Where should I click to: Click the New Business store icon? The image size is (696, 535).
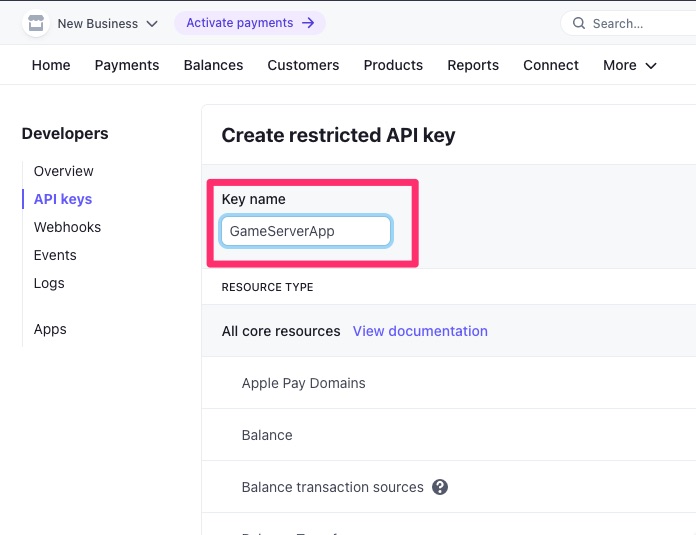(x=36, y=23)
